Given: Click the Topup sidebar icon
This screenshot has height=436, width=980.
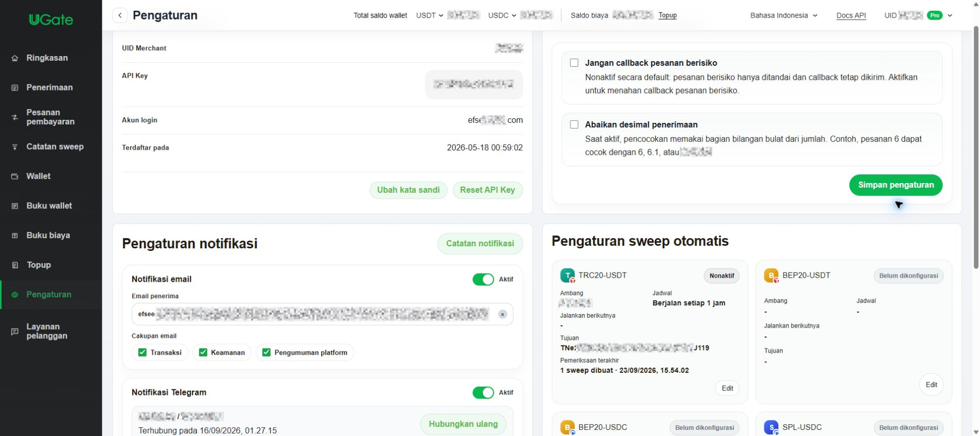Looking at the screenshot, I should [x=15, y=265].
